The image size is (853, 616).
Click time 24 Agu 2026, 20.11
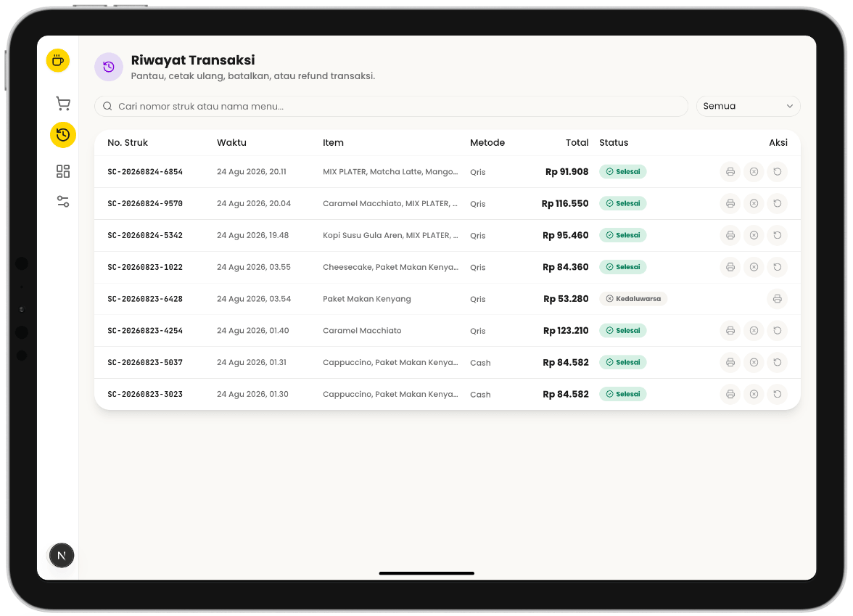tap(251, 172)
